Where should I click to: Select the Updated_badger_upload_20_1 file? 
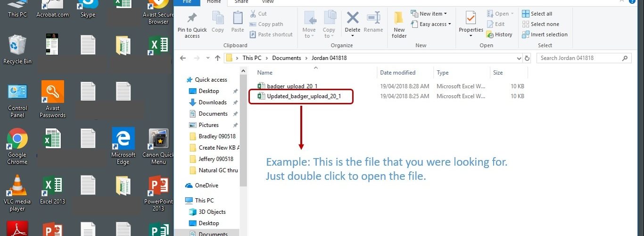point(304,96)
